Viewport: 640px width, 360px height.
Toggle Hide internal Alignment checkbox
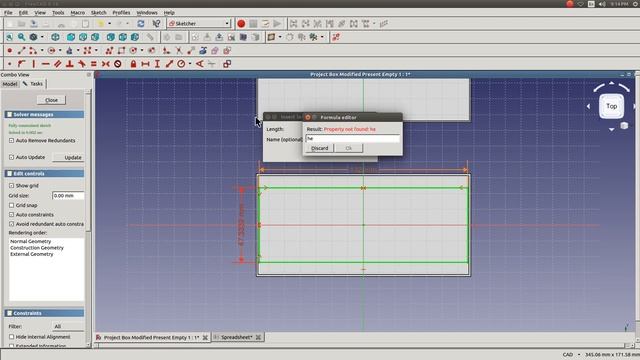pyautogui.click(x=11, y=337)
